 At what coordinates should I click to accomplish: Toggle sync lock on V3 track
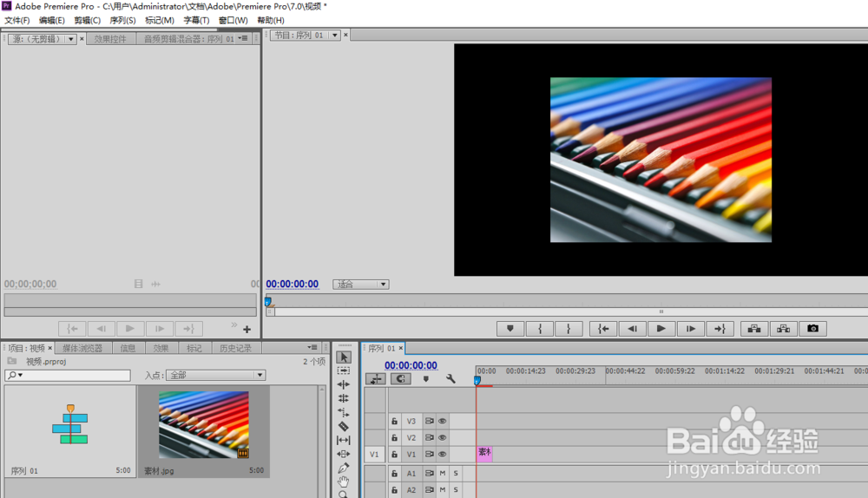tap(429, 421)
